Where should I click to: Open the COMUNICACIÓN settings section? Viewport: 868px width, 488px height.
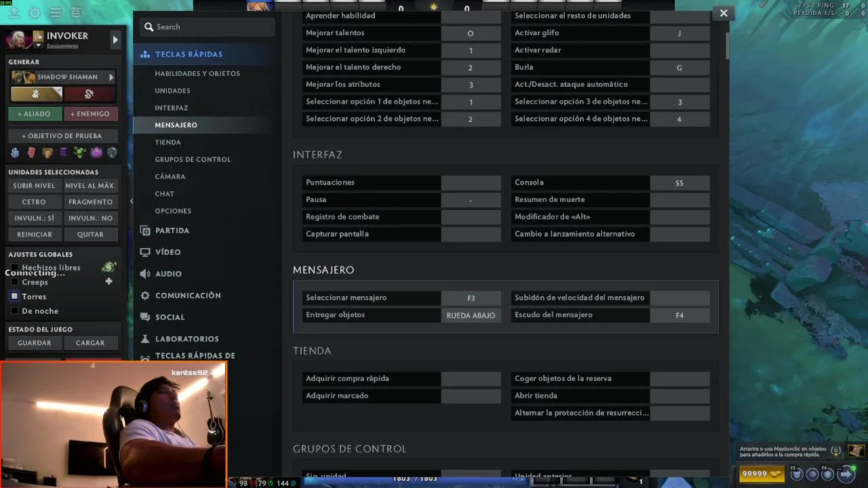pos(188,296)
